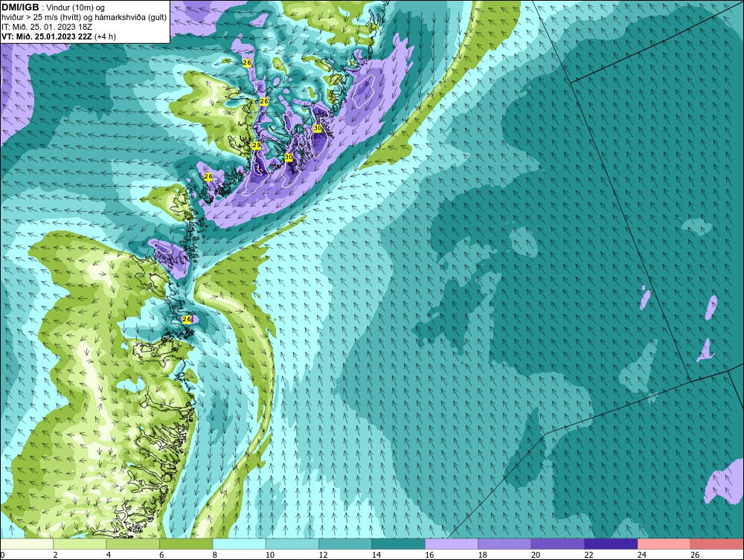Viewport: 744px width, 560px height.
Task: Click the legend scale number 0
Action: 2,555
